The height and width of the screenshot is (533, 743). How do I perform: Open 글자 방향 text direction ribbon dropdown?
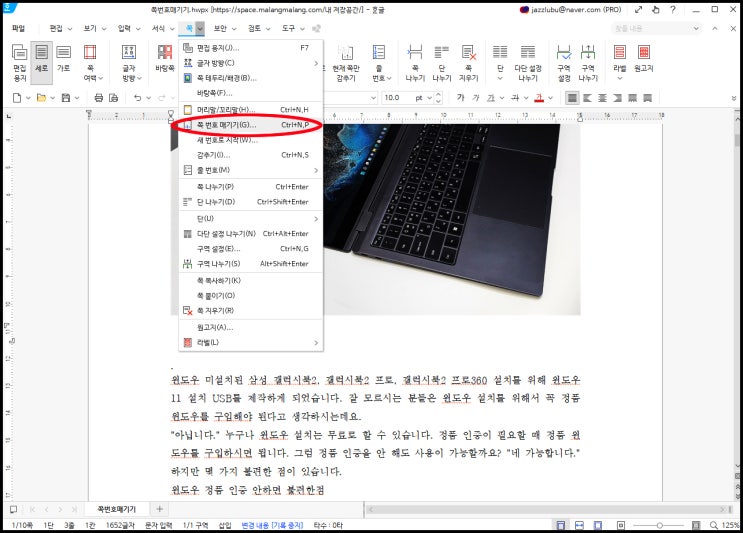pyautogui.click(x=129, y=63)
